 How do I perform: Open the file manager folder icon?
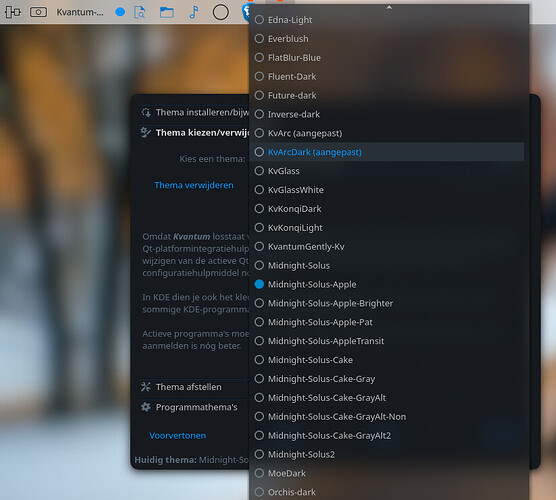(166, 12)
